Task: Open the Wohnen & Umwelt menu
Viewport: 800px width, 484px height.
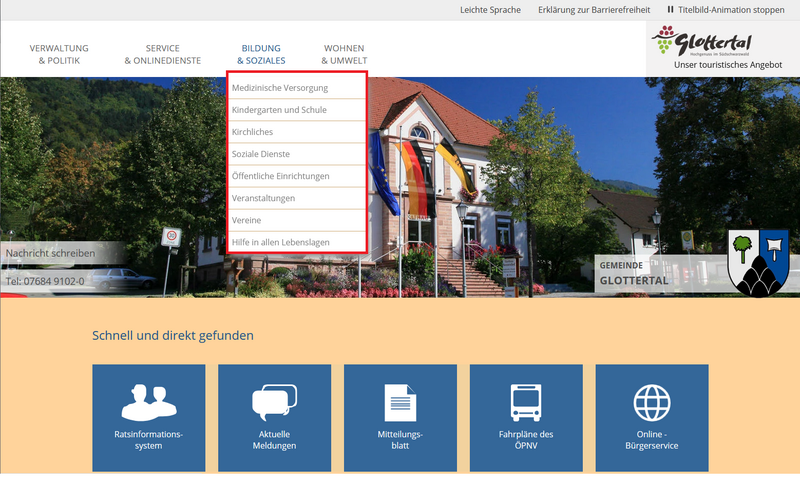Action: [343, 54]
